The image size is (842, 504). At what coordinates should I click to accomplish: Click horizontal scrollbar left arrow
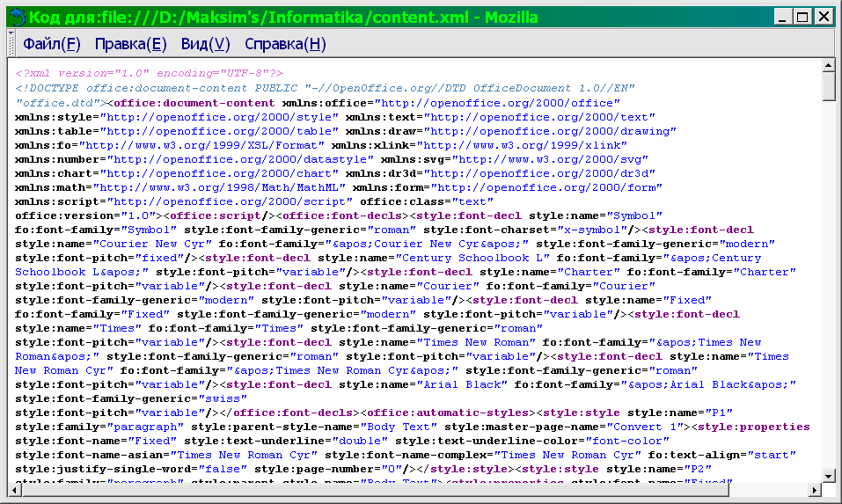tap(14, 490)
